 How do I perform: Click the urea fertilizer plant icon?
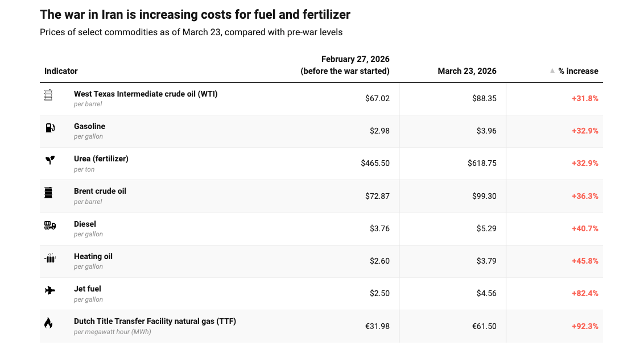click(50, 160)
